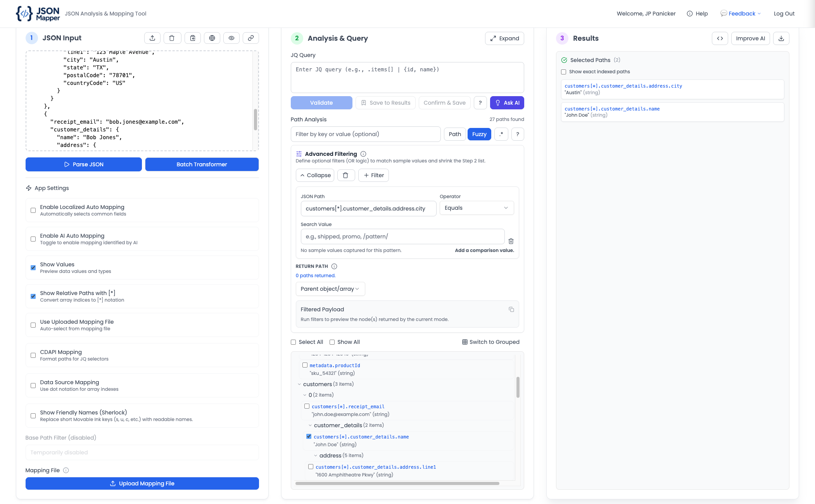The width and height of the screenshot is (815, 504).
Task: Click the upload JSON file icon
Action: 152,38
